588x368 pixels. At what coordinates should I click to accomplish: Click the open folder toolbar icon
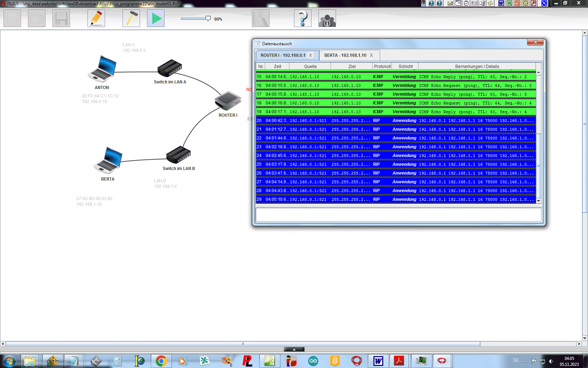point(37,18)
